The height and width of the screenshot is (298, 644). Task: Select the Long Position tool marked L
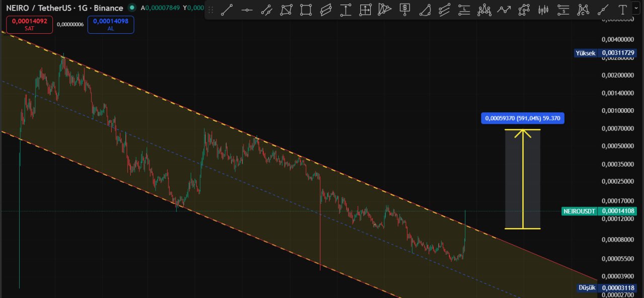pyautogui.click(x=464, y=10)
